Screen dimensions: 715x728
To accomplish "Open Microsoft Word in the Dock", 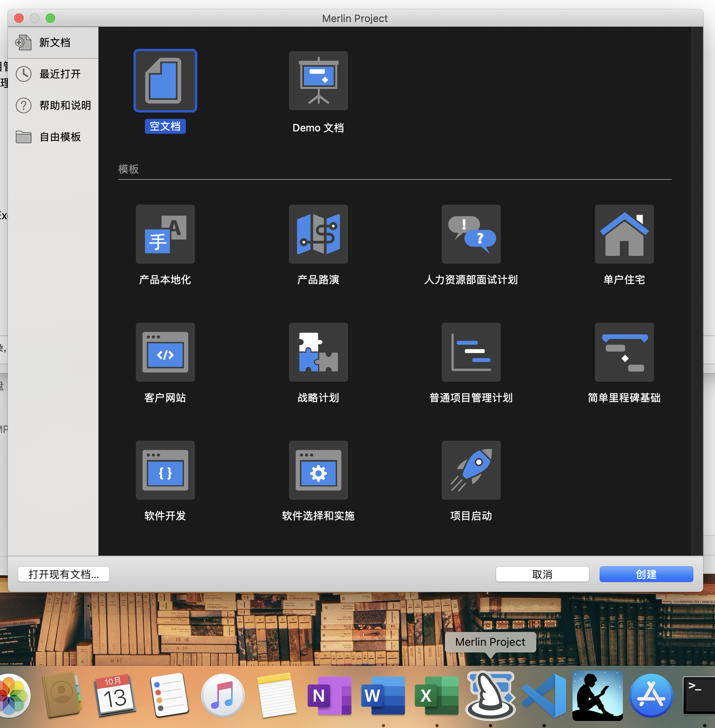I will click(383, 696).
